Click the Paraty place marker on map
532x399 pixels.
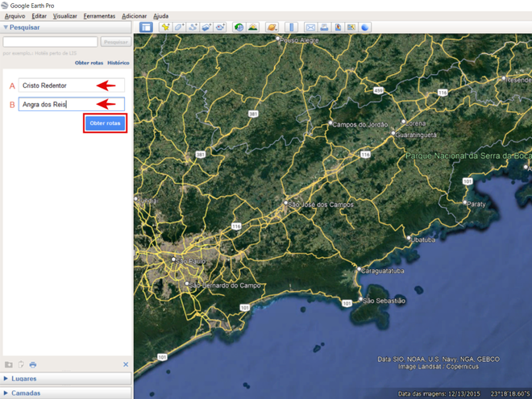(465, 202)
